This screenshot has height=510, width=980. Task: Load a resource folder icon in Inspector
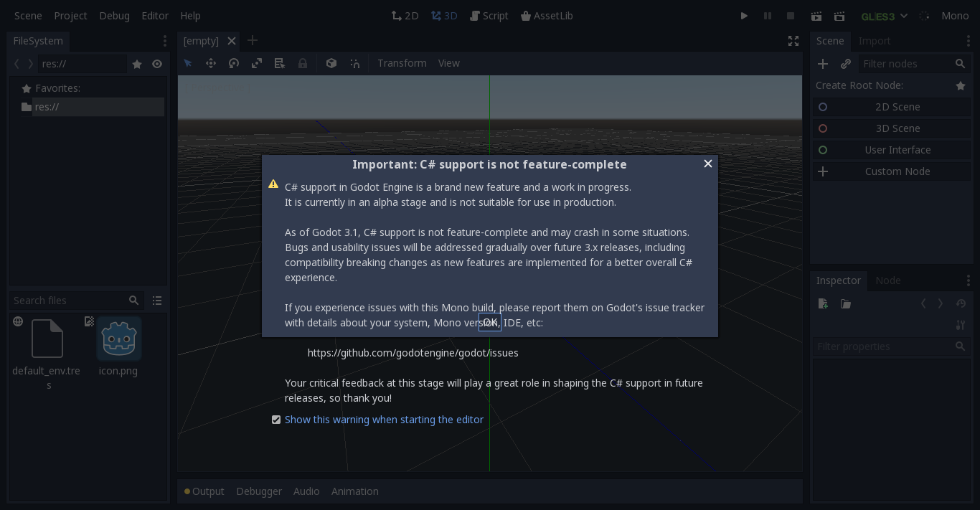tap(846, 304)
